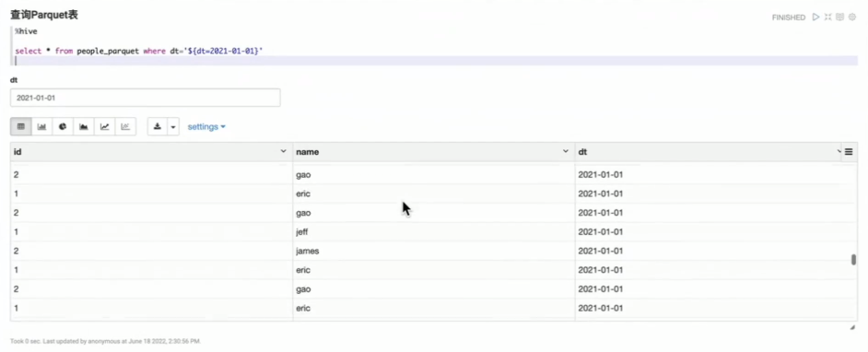Image resolution: width=868 pixels, height=352 pixels.
Task: Place cursor in the %hive line
Action: click(x=26, y=31)
